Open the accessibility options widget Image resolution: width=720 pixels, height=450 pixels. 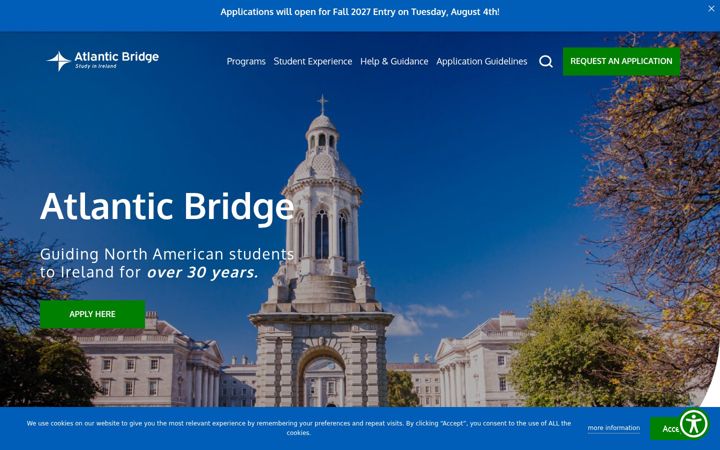coord(694,423)
